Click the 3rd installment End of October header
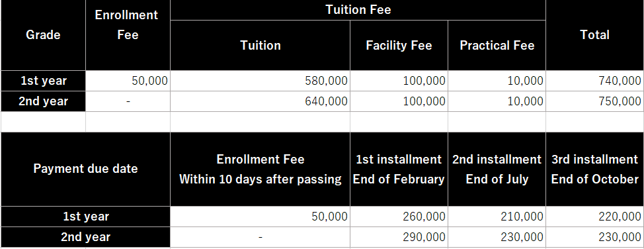The image size is (644, 249). point(594,169)
